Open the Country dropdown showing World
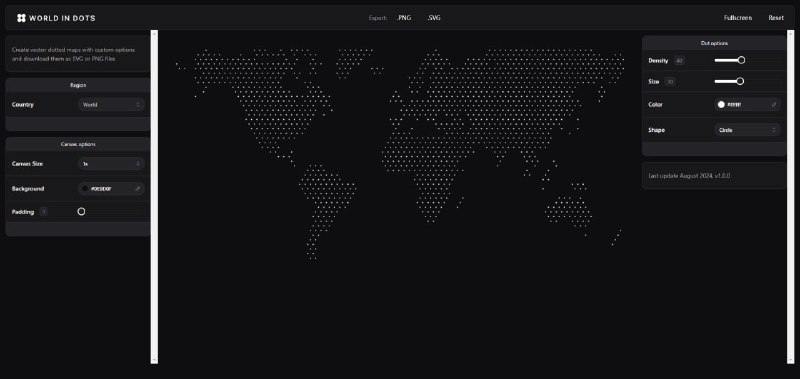Screen dimensions: 800x379 coord(111,105)
